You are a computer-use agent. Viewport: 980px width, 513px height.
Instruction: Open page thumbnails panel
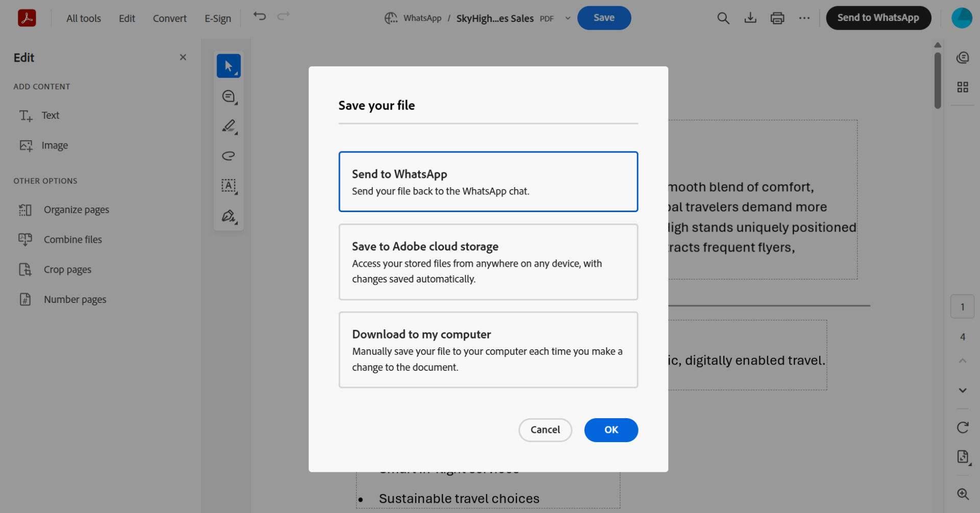tap(963, 87)
